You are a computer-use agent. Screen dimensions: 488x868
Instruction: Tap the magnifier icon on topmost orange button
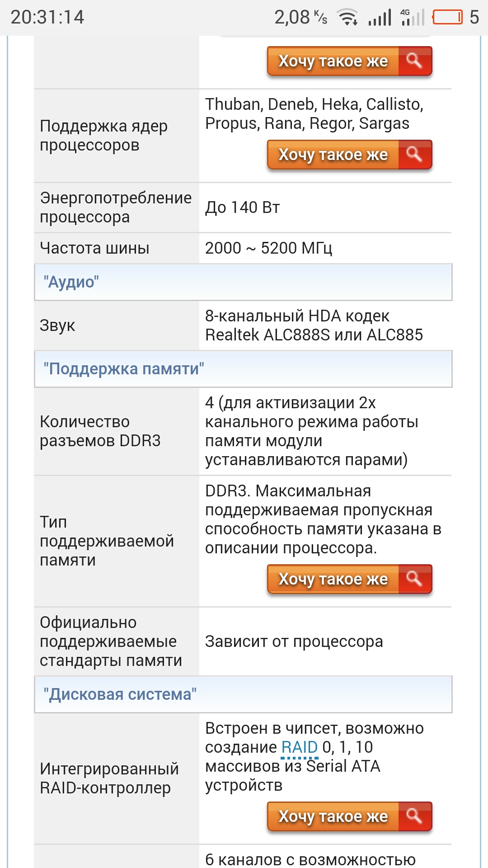[x=415, y=61]
